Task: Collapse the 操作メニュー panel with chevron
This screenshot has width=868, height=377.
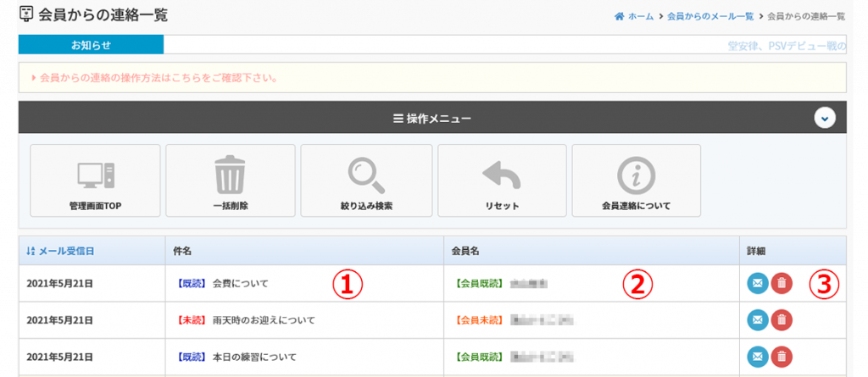Action: pos(825,119)
